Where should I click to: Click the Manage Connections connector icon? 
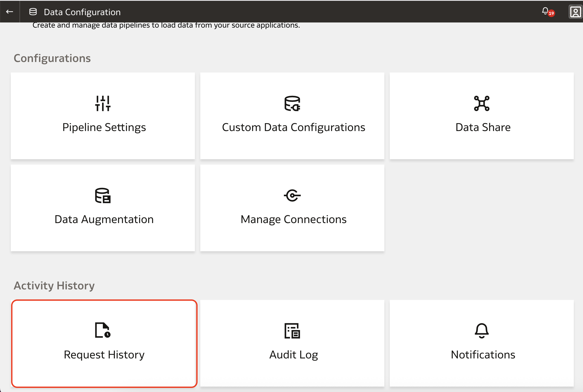coord(292,195)
